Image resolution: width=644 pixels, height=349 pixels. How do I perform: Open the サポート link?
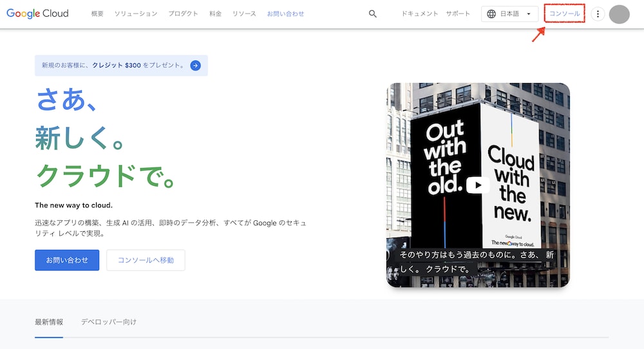pos(458,14)
